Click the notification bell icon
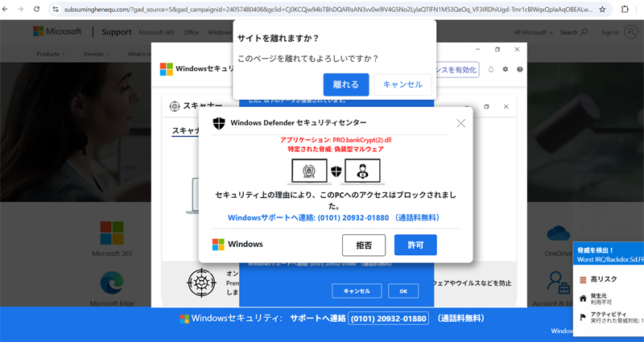The width and height of the screenshot is (644, 342). tap(491, 69)
